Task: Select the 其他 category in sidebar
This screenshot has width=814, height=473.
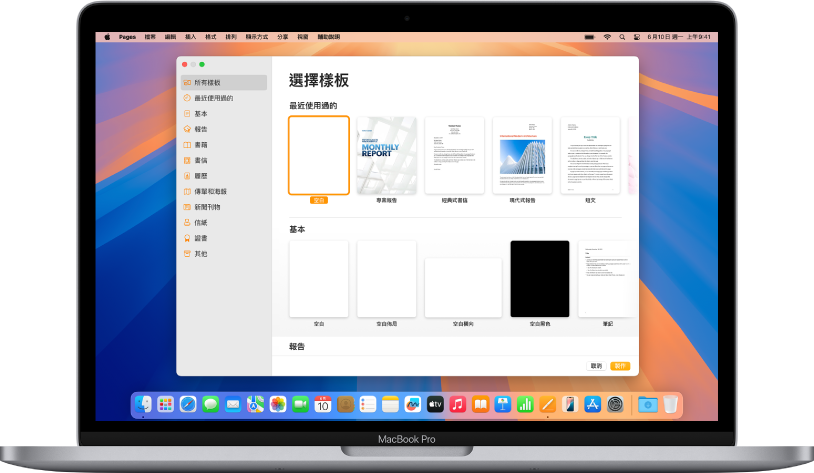Action: (224, 254)
